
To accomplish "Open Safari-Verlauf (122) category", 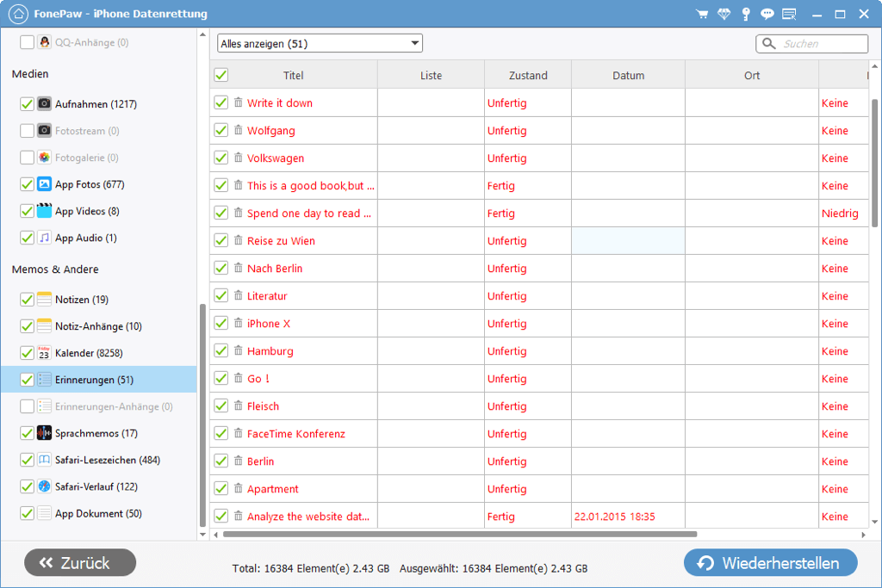I will [x=96, y=486].
